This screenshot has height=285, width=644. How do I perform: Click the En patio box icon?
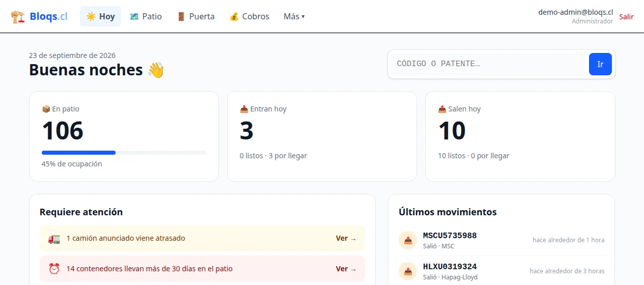[46, 109]
